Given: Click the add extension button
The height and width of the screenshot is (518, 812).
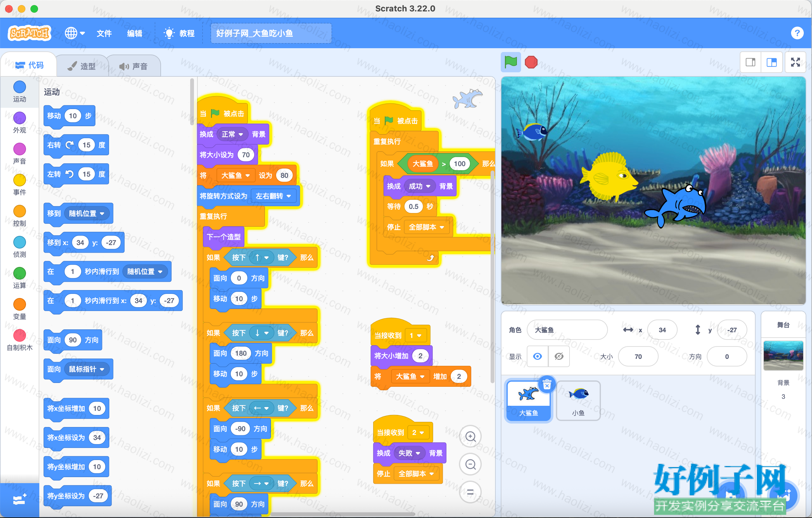Looking at the screenshot, I should pyautogui.click(x=20, y=500).
